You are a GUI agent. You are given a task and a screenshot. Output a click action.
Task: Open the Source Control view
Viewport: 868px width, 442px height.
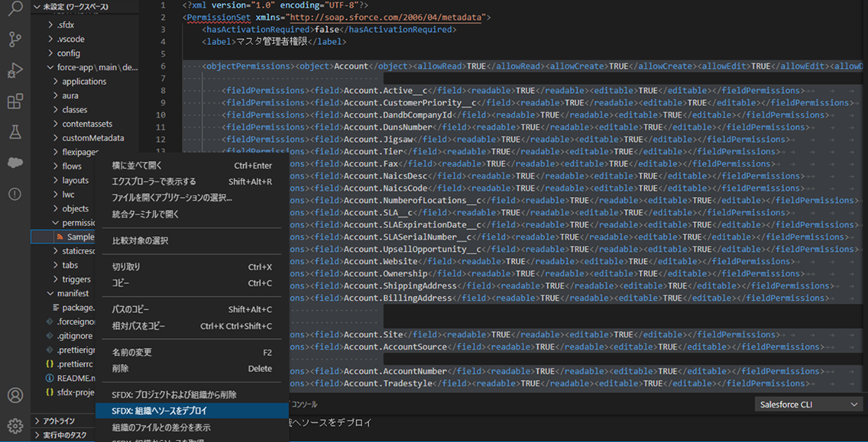tap(15, 40)
